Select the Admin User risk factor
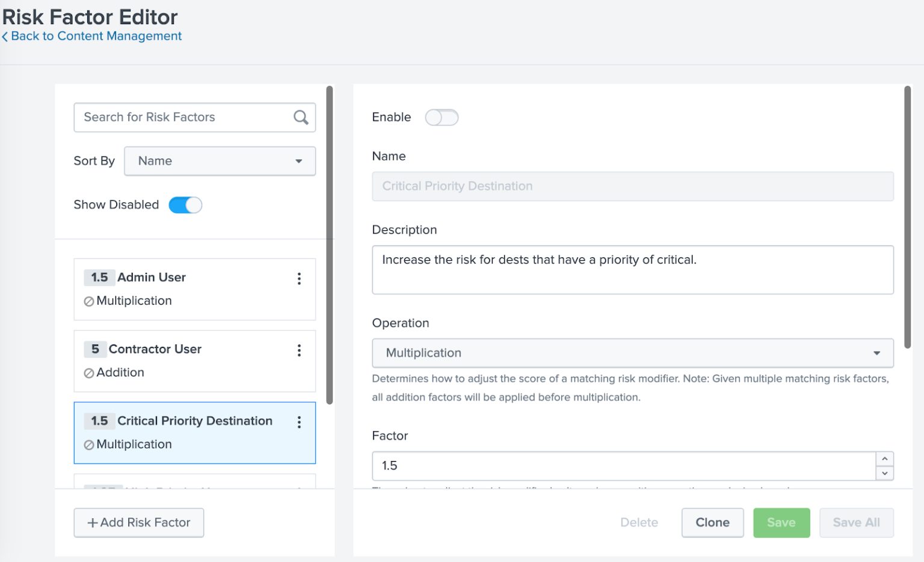Viewport: 924px width, 562px height. point(186,289)
